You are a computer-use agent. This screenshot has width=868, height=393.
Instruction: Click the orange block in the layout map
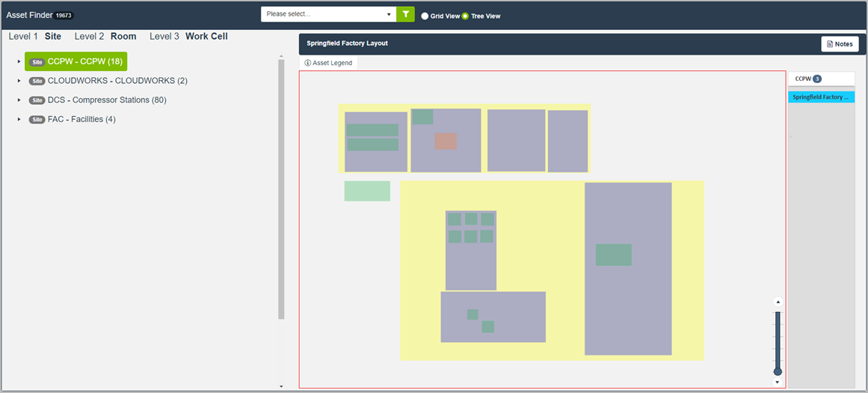pos(446,141)
